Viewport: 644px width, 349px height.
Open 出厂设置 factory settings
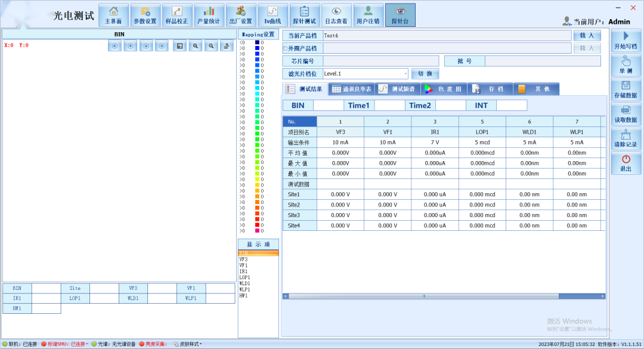[241, 15]
